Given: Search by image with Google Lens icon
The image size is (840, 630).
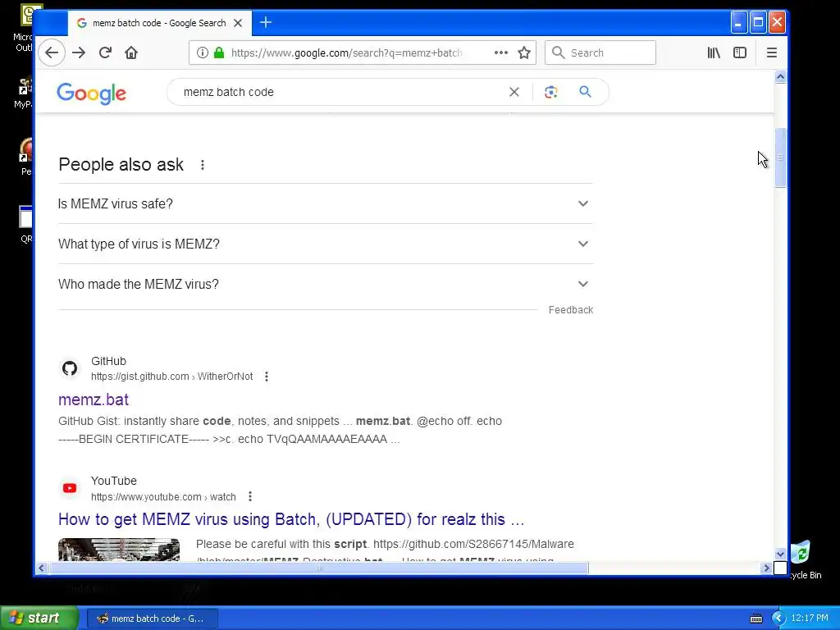Looking at the screenshot, I should coord(550,92).
